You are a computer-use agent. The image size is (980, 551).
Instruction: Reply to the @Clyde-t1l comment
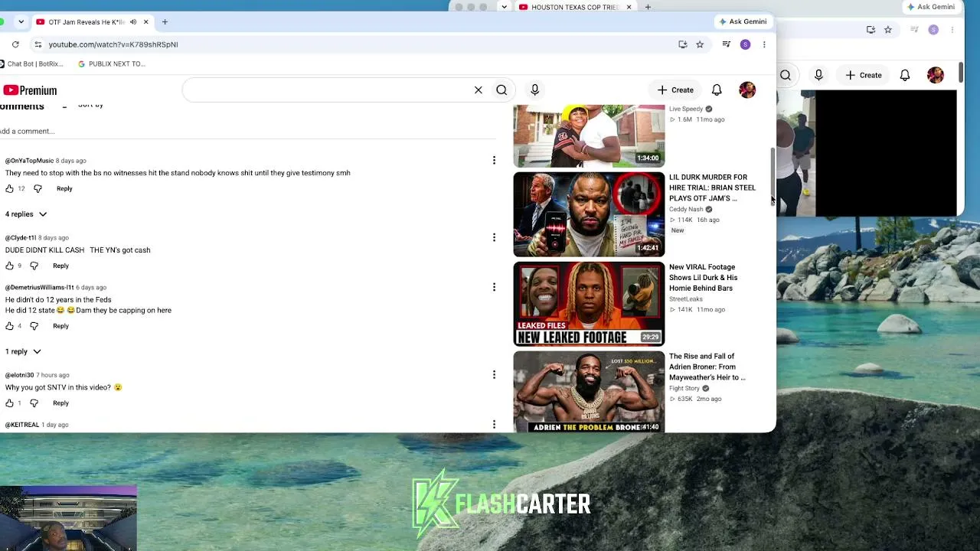[x=60, y=266]
